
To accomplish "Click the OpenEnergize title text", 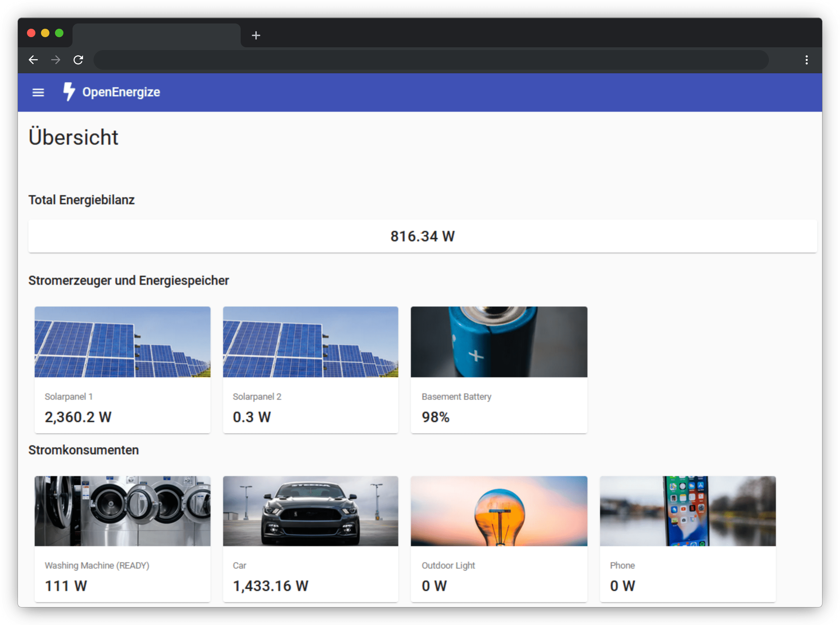I will pos(121,92).
